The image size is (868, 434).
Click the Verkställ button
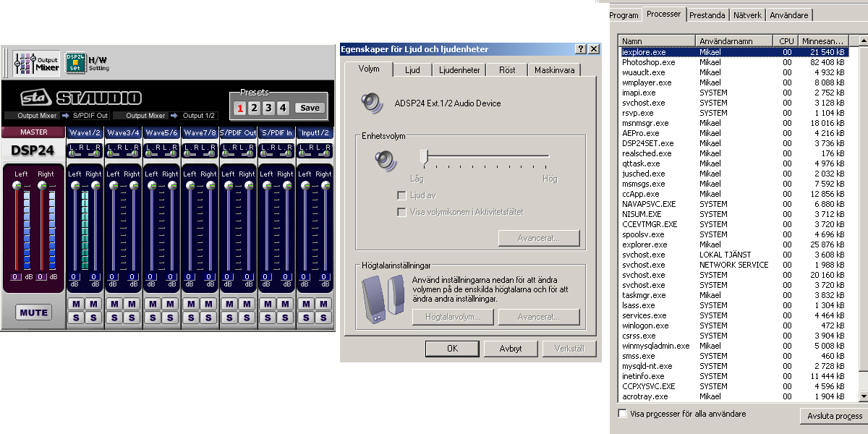pyautogui.click(x=569, y=348)
